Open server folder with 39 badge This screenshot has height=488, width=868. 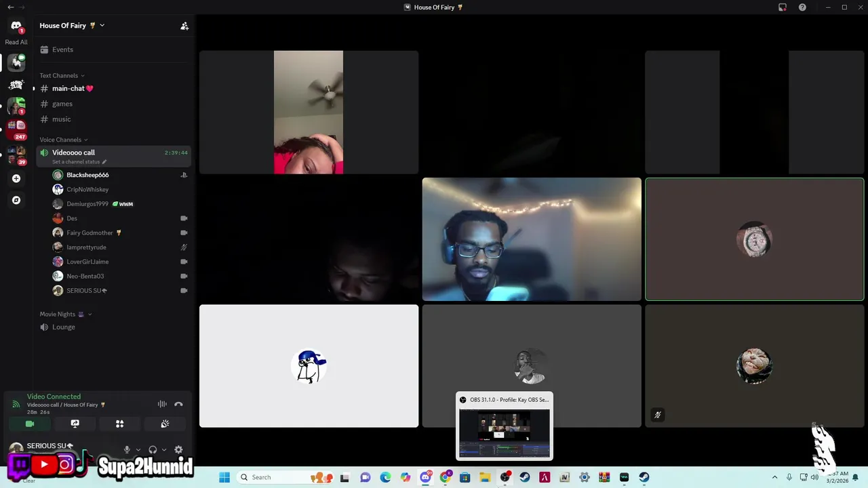[x=16, y=155]
